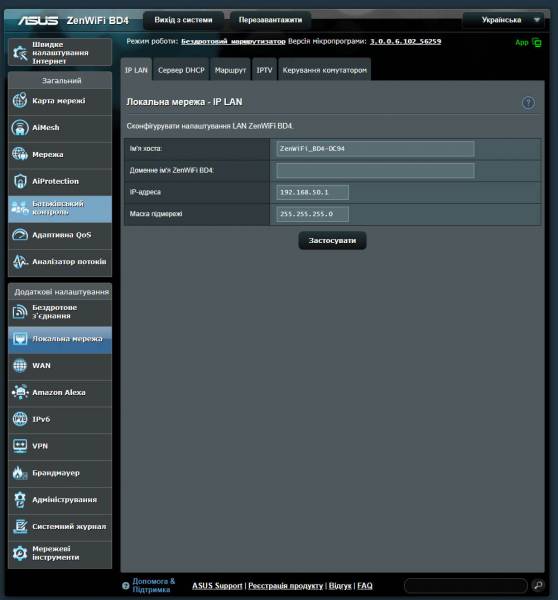
Task: Select the Мережа network icon
Action: (20, 154)
